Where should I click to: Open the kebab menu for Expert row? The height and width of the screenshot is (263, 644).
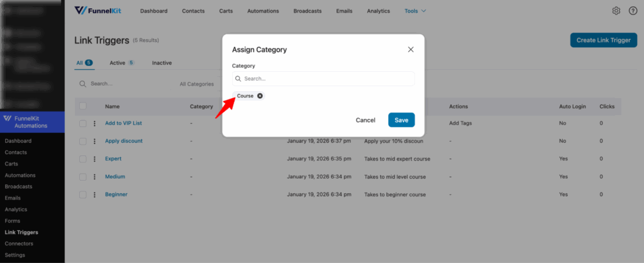pos(94,159)
